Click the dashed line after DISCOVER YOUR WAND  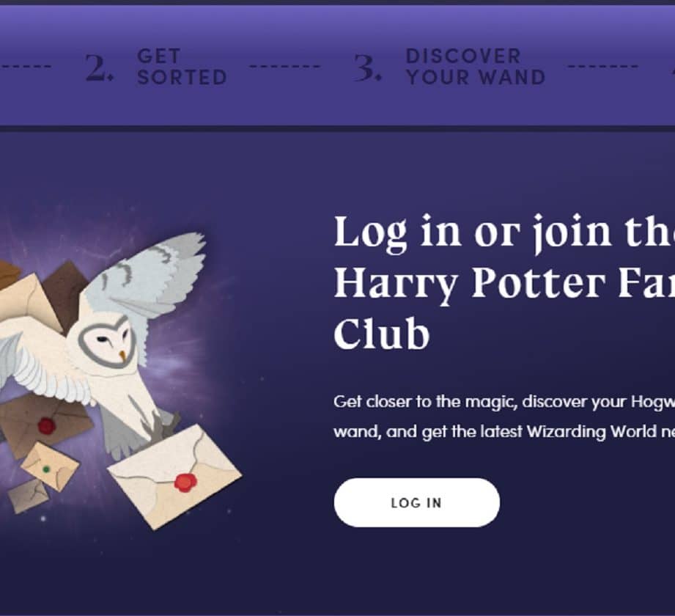coord(602,66)
